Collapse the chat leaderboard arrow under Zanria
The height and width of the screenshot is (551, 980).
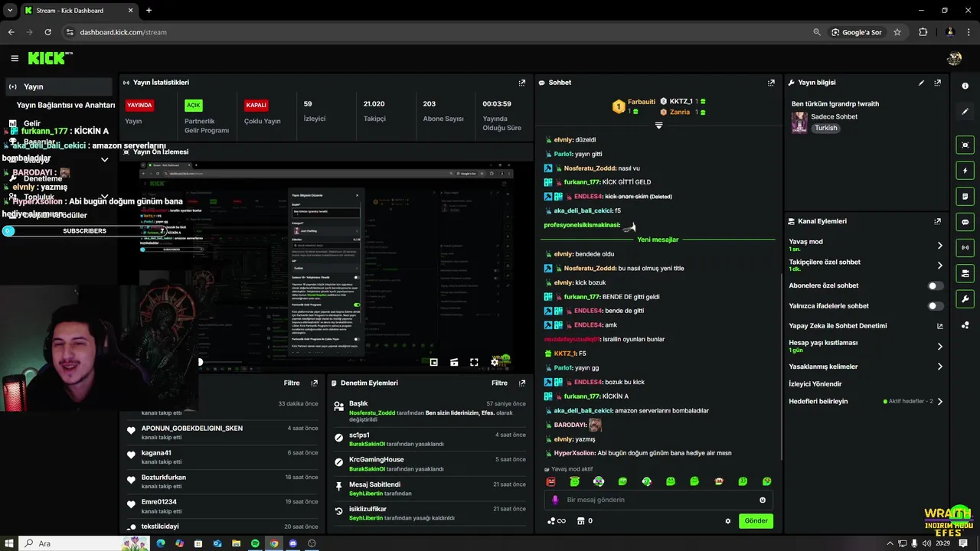click(x=658, y=126)
